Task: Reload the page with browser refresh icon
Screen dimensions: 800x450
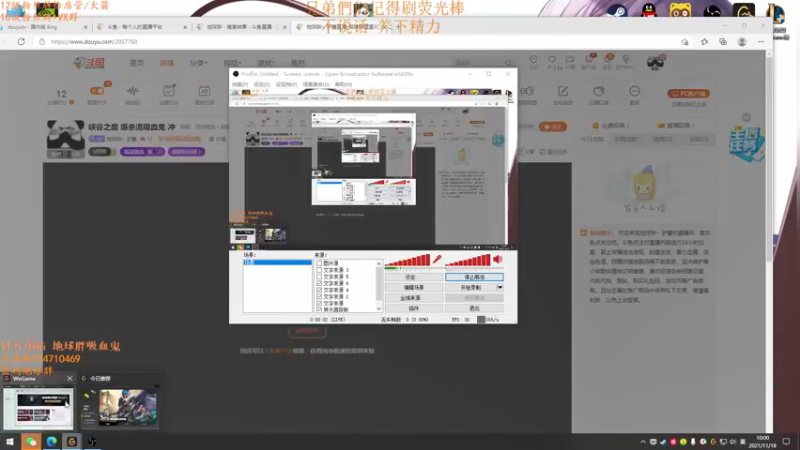Action: (21, 42)
